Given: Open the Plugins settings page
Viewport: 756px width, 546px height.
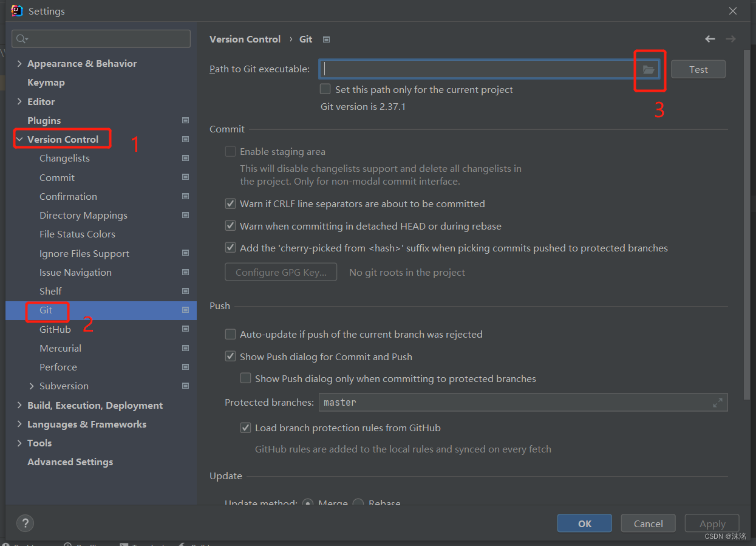Looking at the screenshot, I should (x=44, y=120).
